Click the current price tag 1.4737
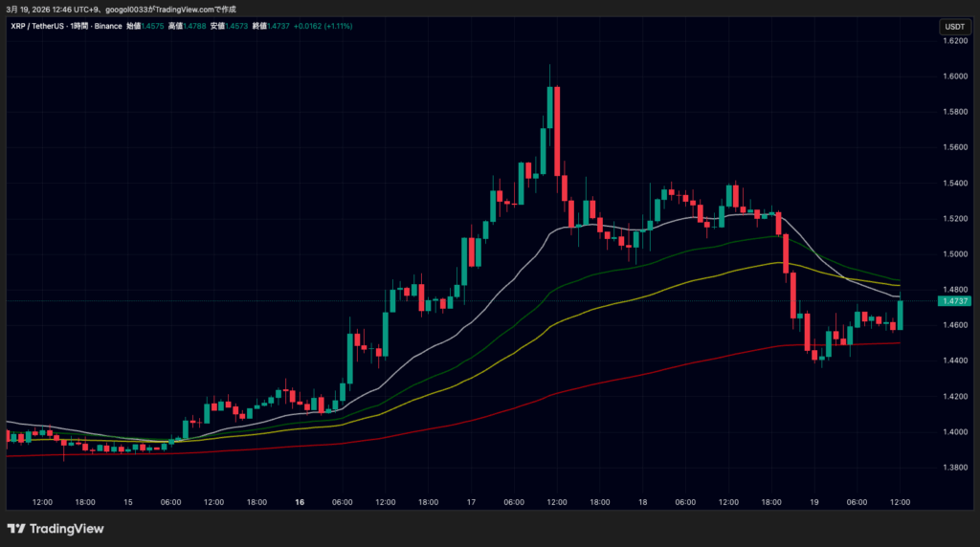The width and height of the screenshot is (980, 547). click(x=955, y=301)
